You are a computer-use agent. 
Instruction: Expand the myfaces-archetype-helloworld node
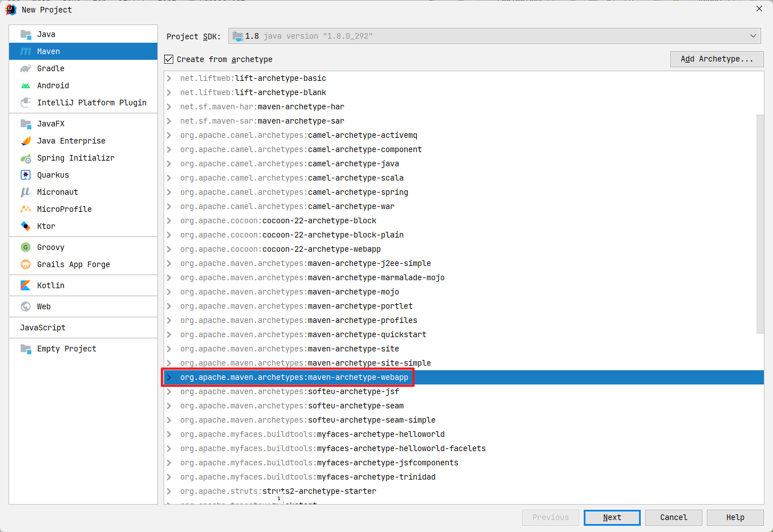pyautogui.click(x=169, y=434)
